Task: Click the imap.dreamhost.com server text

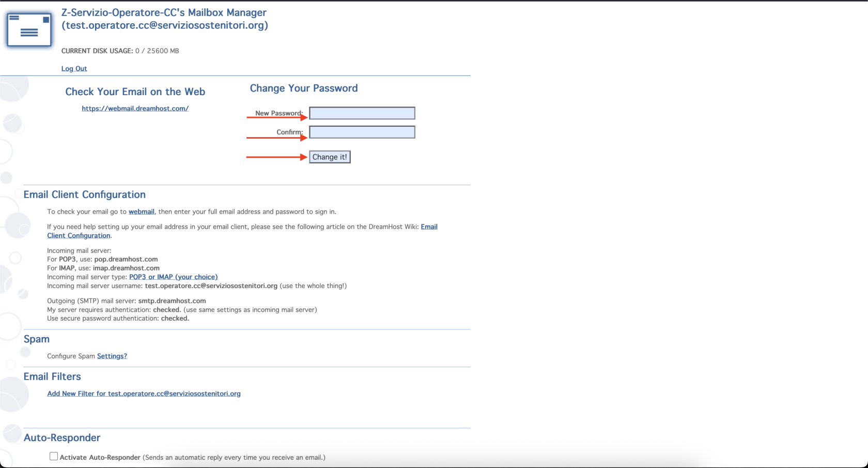Action: click(126, 268)
